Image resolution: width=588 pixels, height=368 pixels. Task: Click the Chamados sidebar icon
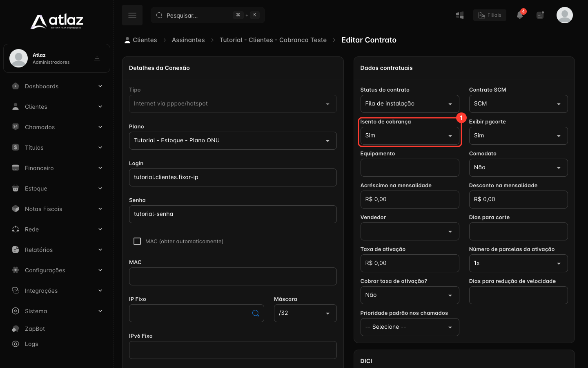point(16,127)
